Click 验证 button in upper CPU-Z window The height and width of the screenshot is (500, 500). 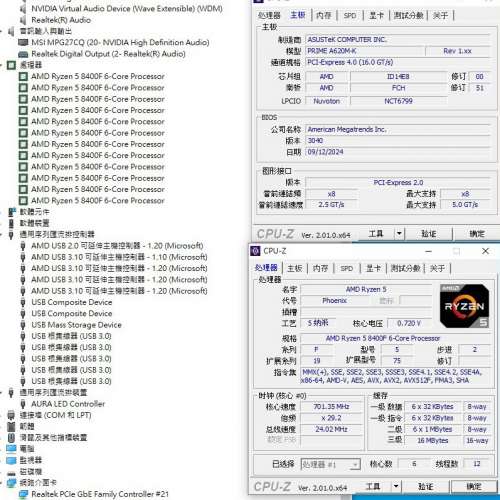tap(429, 234)
